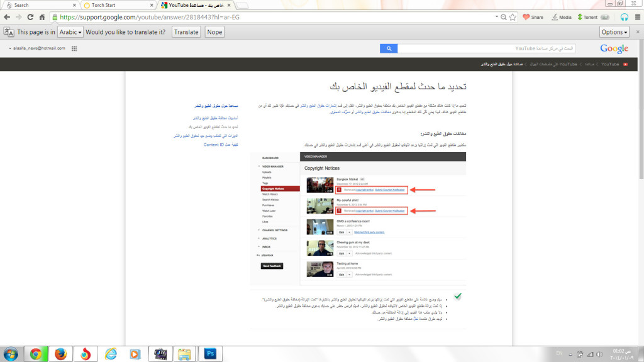
Task: Open the file explorer folder taskbar icon
Action: point(185,354)
